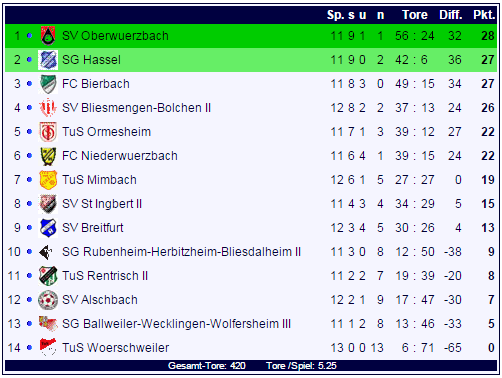Click the TuS Rentrisch II crest
Screen dimensions: 502x378
pos(48,276)
